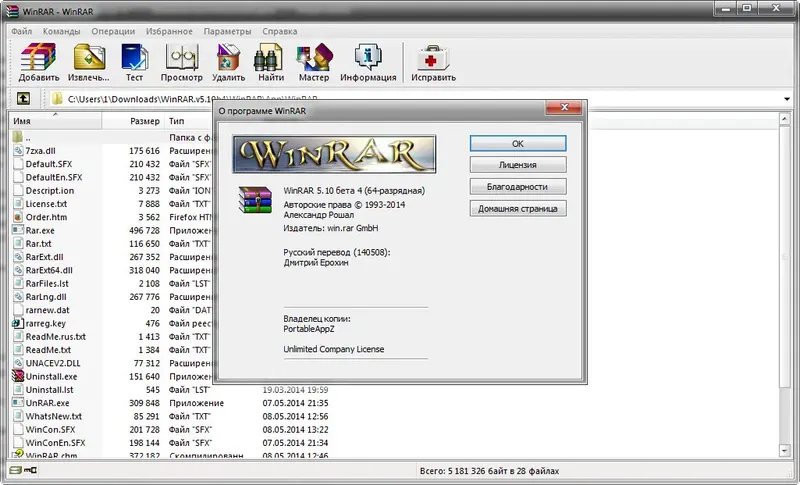Select the UNACEV2.DLL file icon
Screen dimensions: 800x485
[x=18, y=363]
